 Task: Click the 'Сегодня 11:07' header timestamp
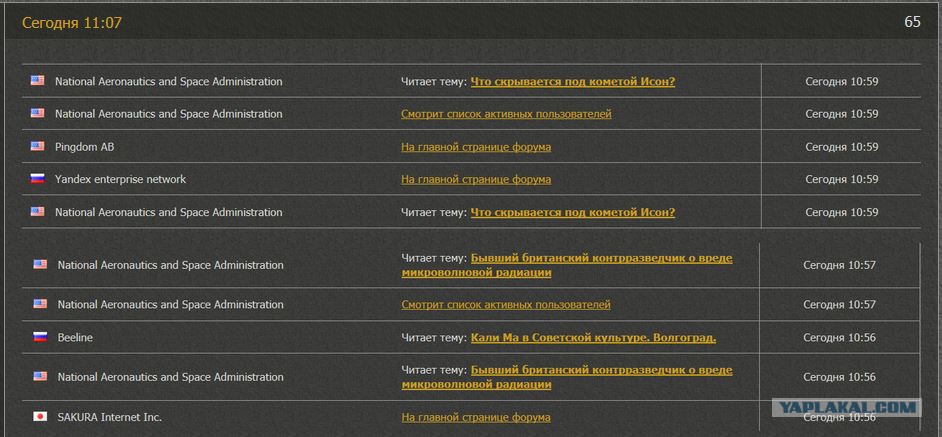72,23
